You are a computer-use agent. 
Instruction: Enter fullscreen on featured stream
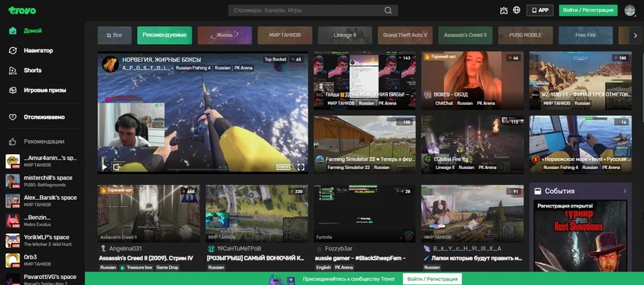[x=300, y=167]
